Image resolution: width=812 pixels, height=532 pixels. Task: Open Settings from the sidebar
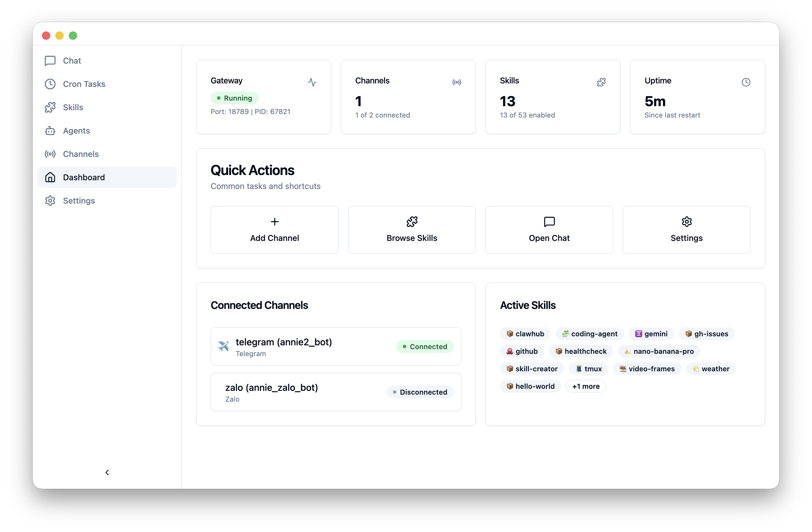coord(79,201)
